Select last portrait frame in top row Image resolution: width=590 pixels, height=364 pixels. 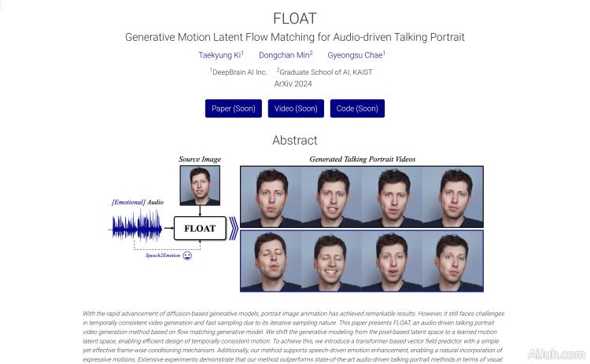[452, 197]
